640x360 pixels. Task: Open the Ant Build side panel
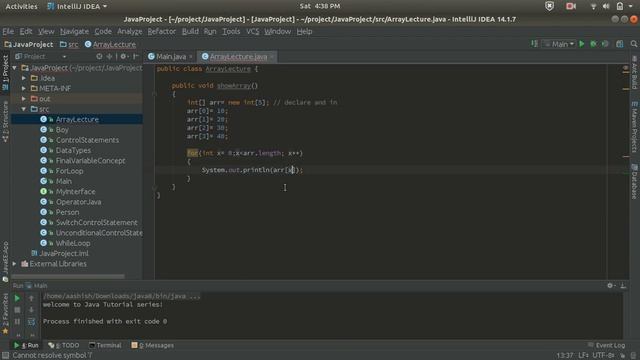634,73
